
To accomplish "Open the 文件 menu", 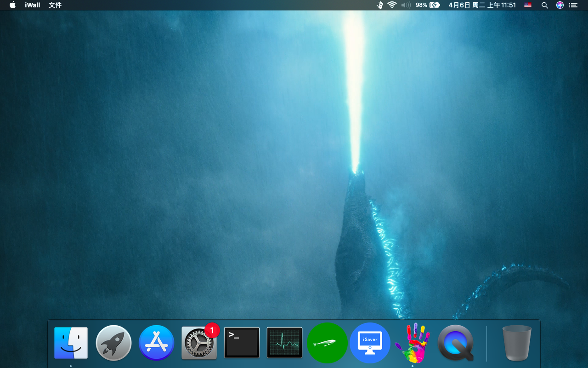I will click(x=55, y=5).
